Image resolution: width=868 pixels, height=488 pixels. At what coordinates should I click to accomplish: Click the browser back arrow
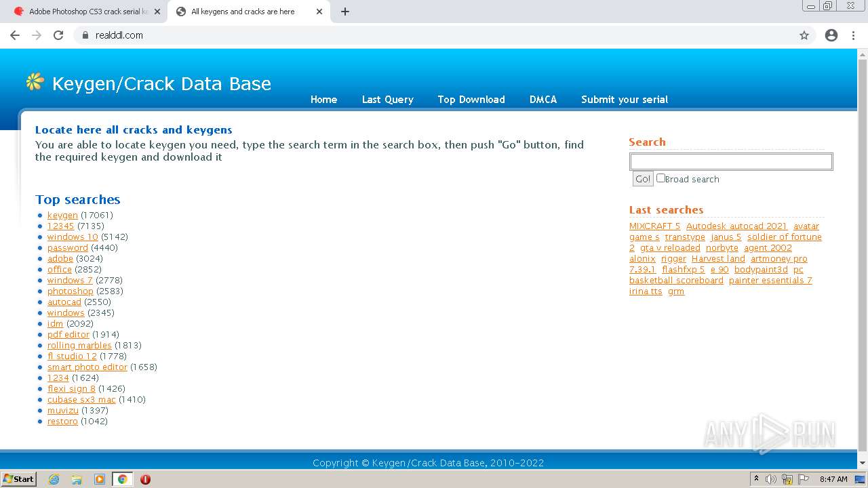coord(15,35)
